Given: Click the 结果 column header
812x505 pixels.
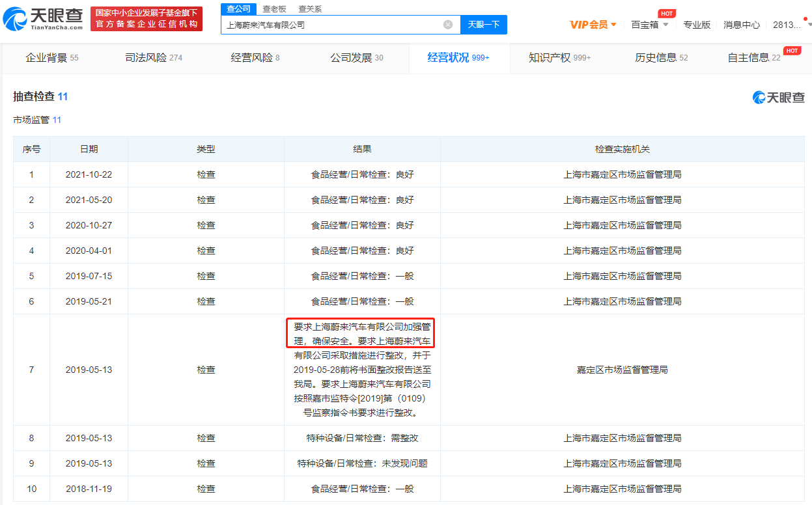Looking at the screenshot, I should [362, 149].
